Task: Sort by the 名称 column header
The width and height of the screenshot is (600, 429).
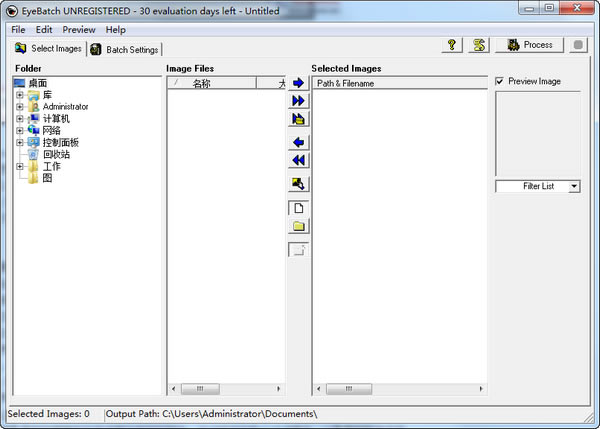Action: coord(212,83)
